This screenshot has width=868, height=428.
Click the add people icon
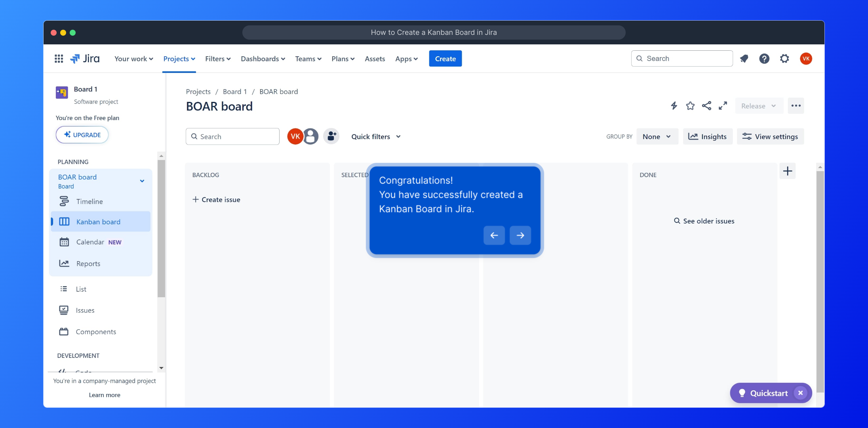pos(331,136)
